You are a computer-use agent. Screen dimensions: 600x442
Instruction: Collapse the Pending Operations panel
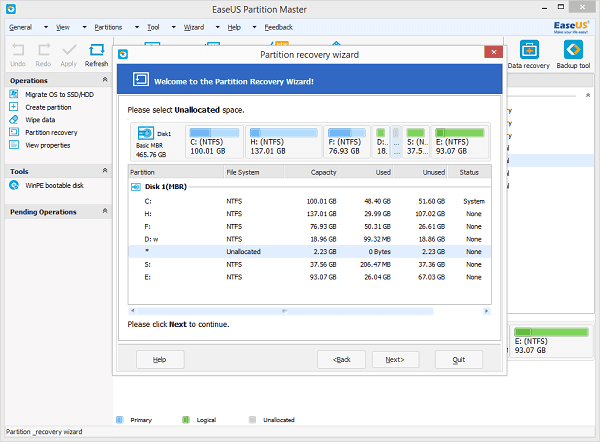(x=105, y=211)
